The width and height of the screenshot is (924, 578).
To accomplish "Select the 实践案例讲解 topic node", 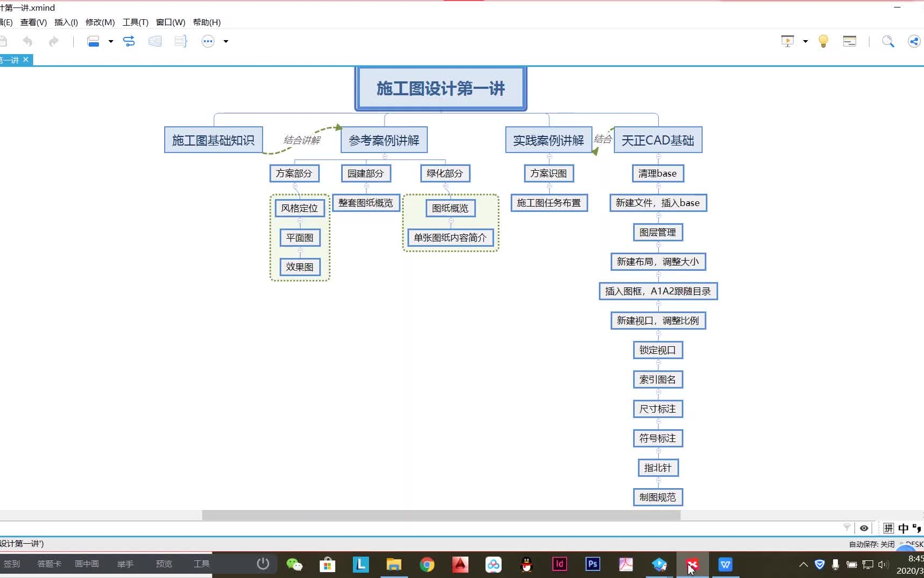I will point(549,140).
